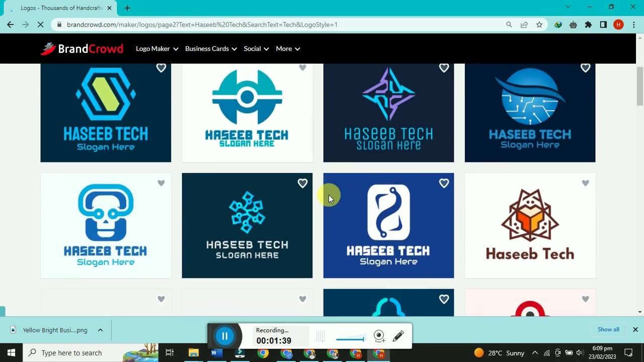Close the Logos browser tab
The width and height of the screenshot is (644, 362).
click(109, 8)
